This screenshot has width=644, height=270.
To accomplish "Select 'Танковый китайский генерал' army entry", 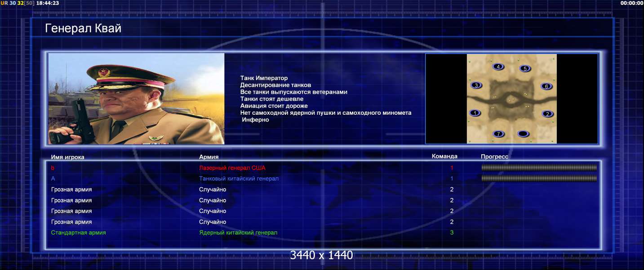I will coord(239,179).
